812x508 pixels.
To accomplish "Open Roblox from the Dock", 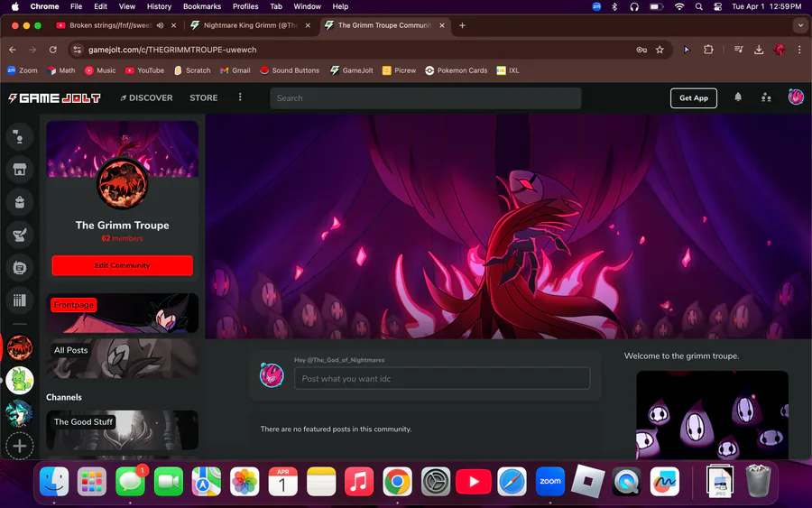I will (587, 481).
